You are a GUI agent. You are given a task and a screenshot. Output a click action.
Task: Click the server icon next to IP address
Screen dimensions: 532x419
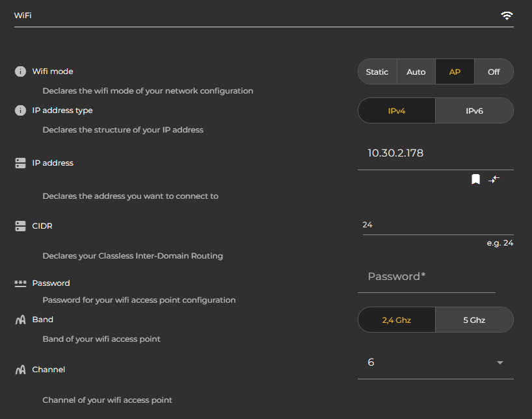point(20,162)
